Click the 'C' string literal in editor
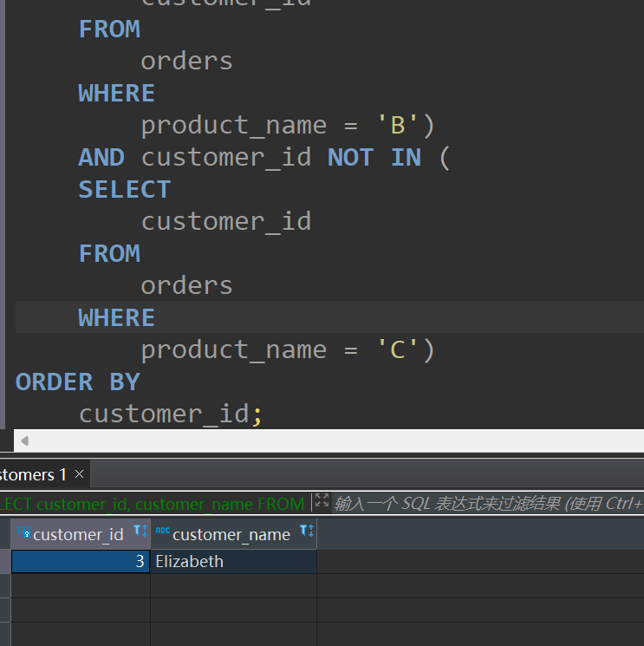Image resolution: width=644 pixels, height=646 pixels. (398, 350)
